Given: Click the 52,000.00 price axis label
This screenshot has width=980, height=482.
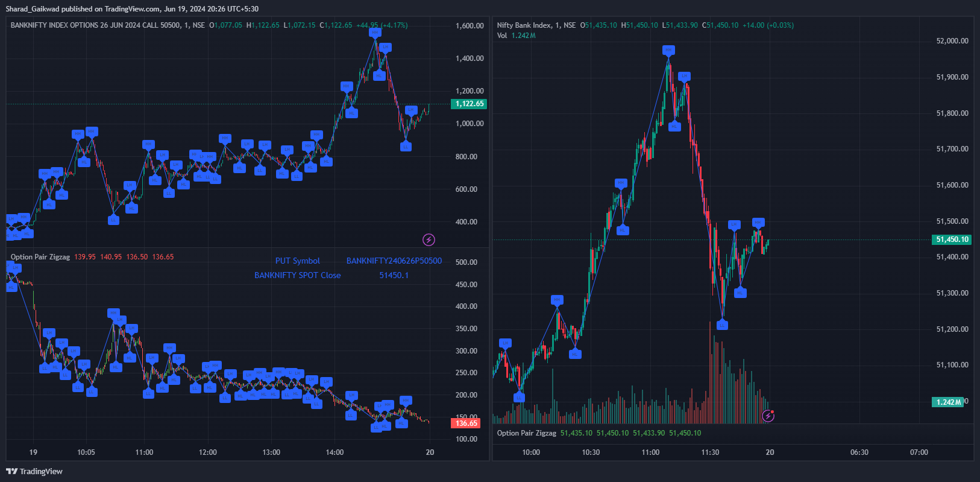Looking at the screenshot, I should click(x=952, y=41).
